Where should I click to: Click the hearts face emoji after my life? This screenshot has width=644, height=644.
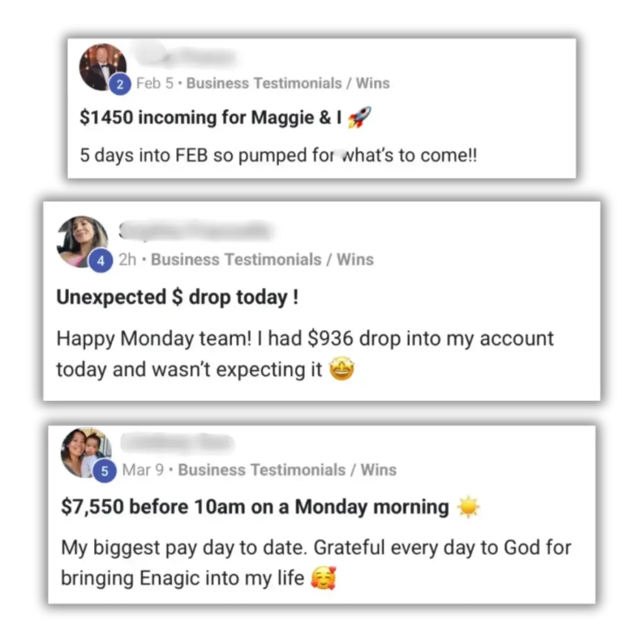tap(324, 578)
